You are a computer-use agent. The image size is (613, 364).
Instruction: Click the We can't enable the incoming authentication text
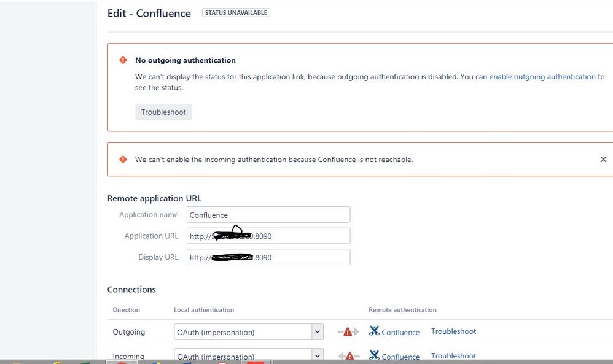[274, 160]
